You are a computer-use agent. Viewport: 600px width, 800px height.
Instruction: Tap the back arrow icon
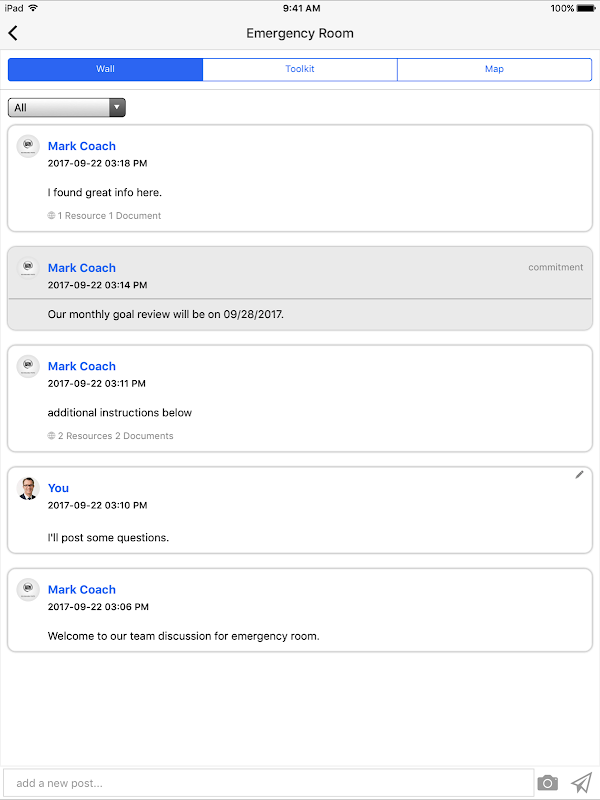click(13, 33)
